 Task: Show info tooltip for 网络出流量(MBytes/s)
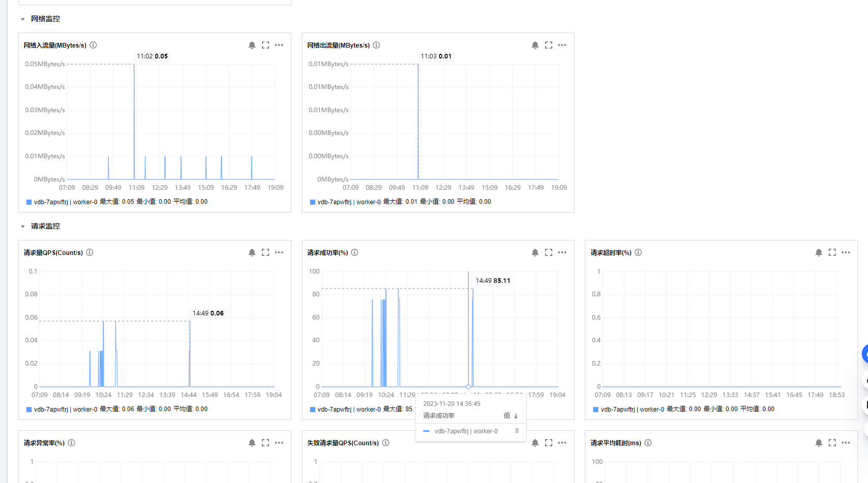pyautogui.click(x=376, y=45)
